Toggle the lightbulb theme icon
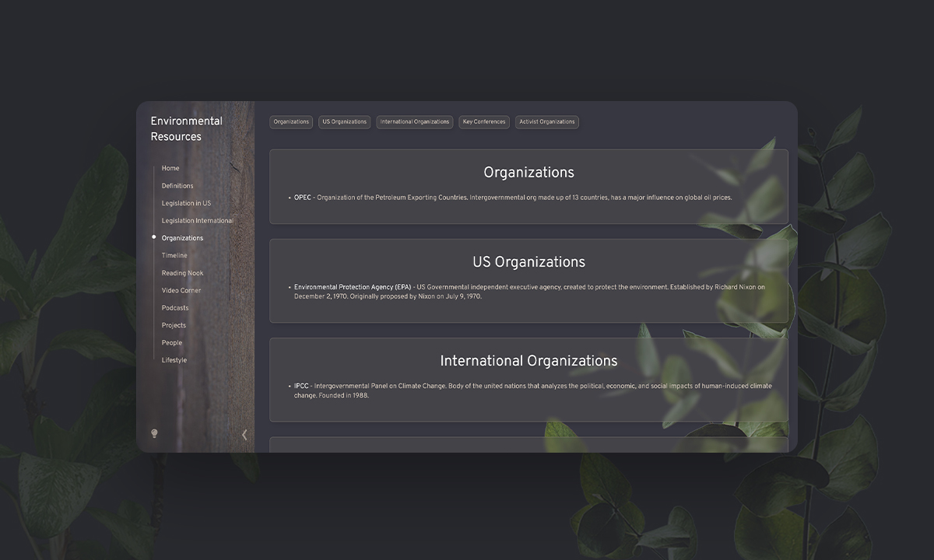934x560 pixels. click(154, 434)
